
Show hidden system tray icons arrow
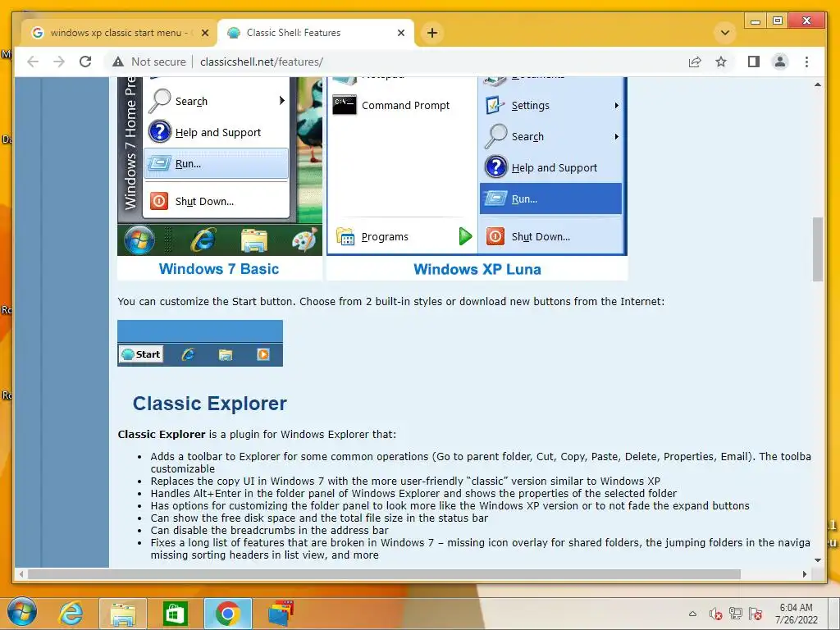coord(692,614)
